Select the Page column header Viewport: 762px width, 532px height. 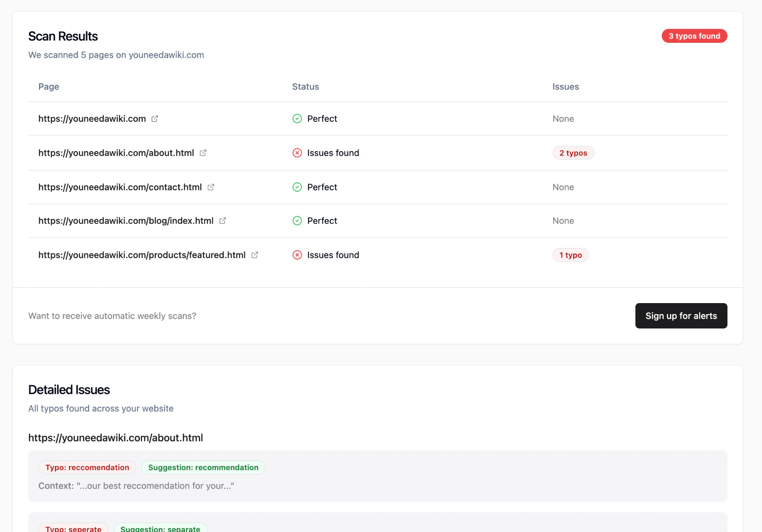48,86
